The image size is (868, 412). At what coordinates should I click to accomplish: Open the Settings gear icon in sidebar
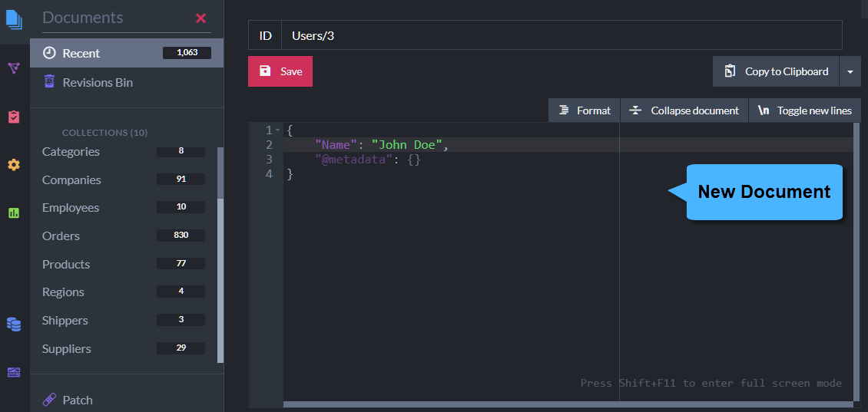(14, 165)
